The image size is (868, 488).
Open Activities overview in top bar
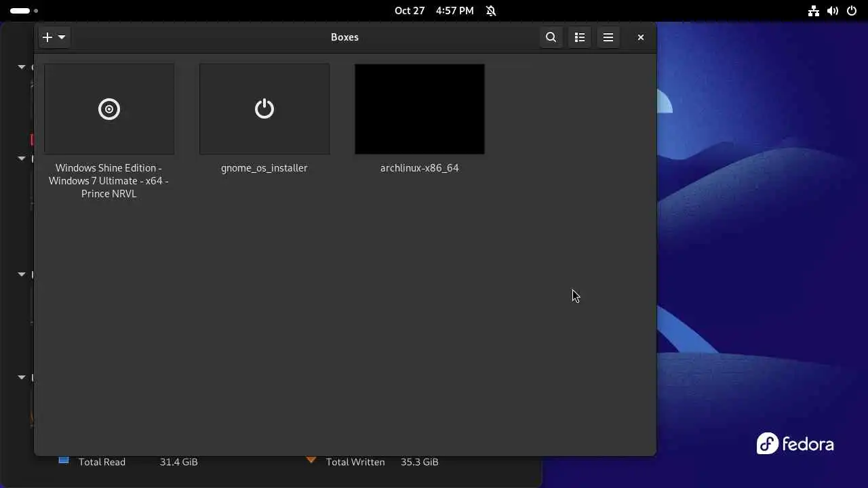24,11
